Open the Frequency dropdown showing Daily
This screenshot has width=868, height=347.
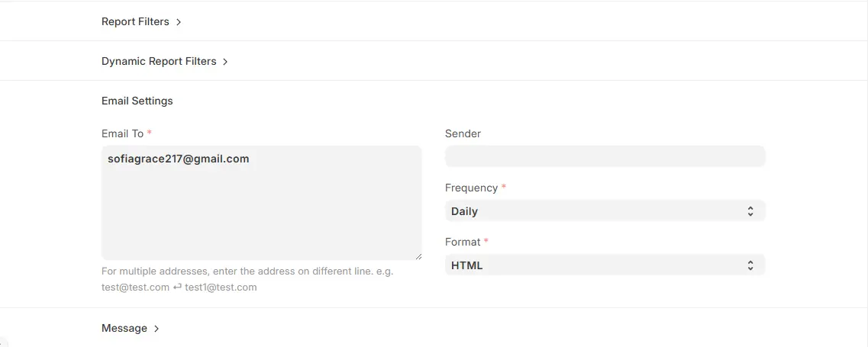[605, 210]
